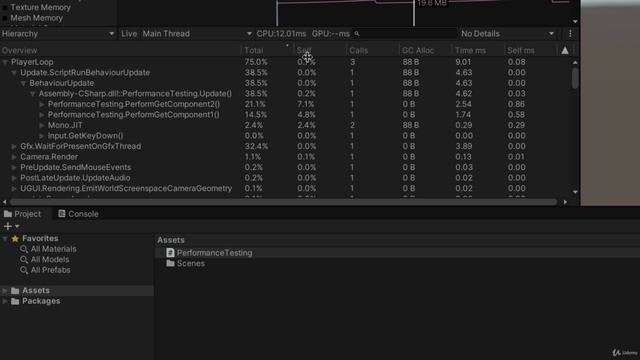Click the profiler search field
The height and width of the screenshot is (360, 640).
(404, 34)
